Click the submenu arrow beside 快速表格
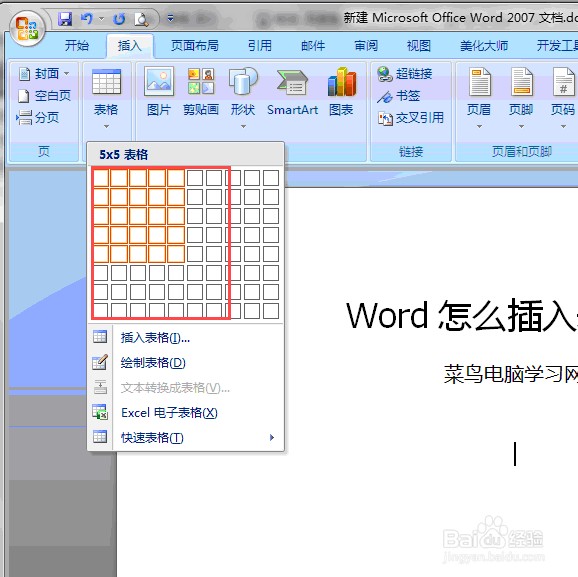 tap(272, 438)
